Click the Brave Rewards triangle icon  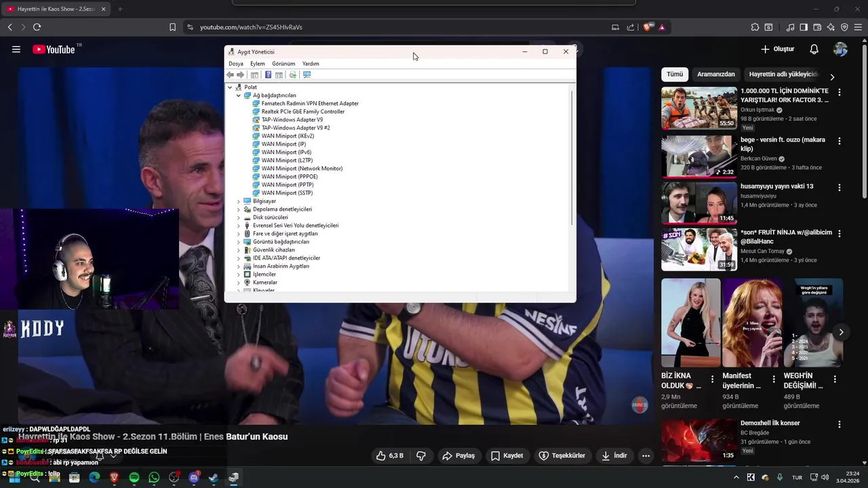662,27
